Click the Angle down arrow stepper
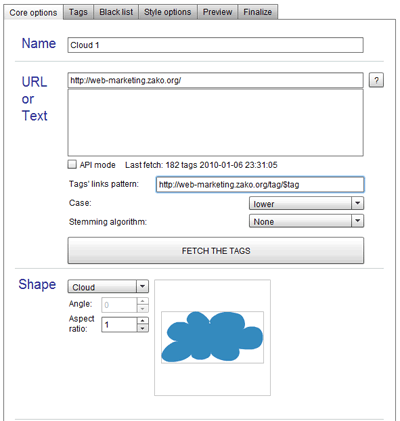 point(143,309)
